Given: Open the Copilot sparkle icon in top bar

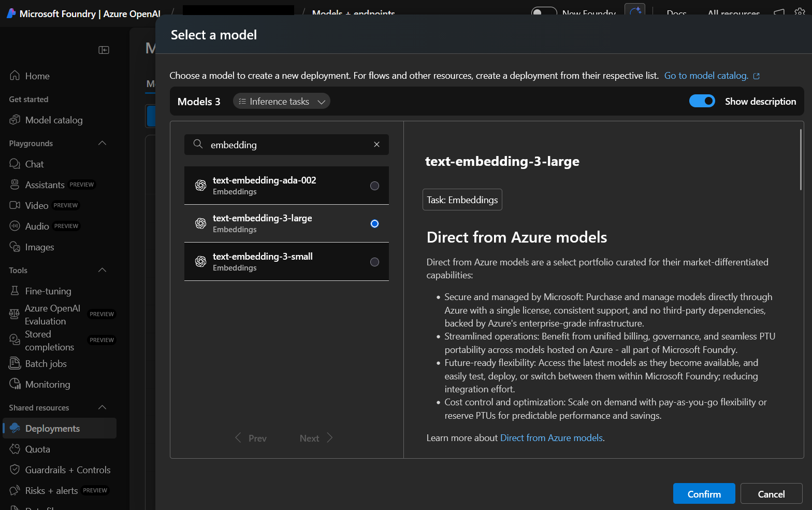Looking at the screenshot, I should pyautogui.click(x=635, y=11).
